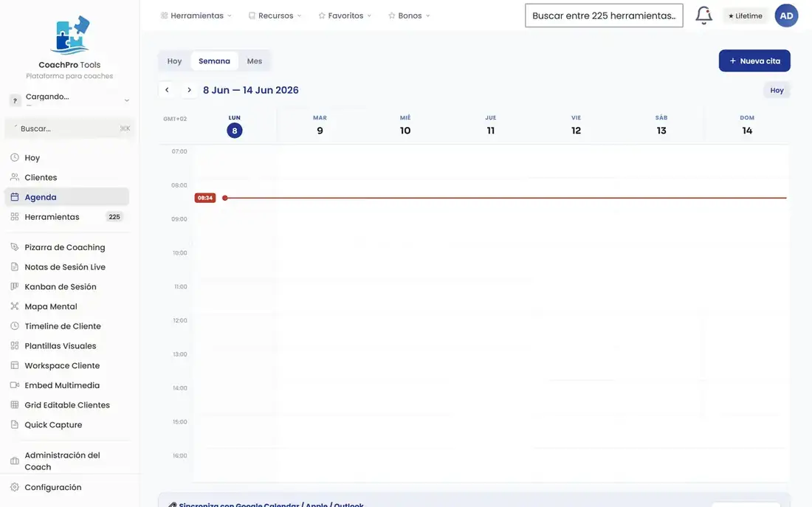
Task: Click the CoachPro Tools puzzle logo
Action: coord(70,35)
